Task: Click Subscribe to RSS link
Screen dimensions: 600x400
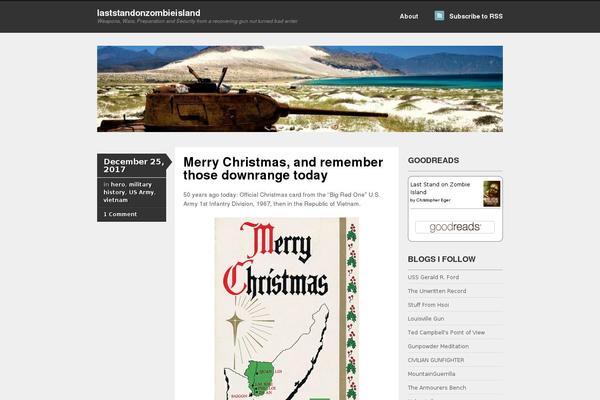Action: point(476,16)
